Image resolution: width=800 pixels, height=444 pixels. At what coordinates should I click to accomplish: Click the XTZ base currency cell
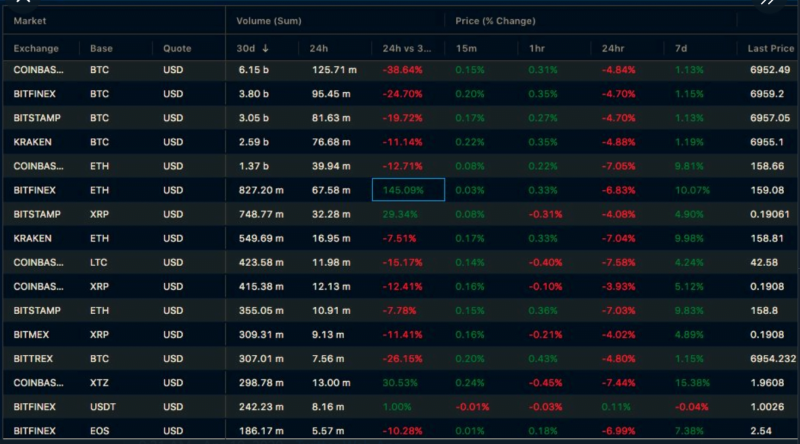click(x=99, y=382)
